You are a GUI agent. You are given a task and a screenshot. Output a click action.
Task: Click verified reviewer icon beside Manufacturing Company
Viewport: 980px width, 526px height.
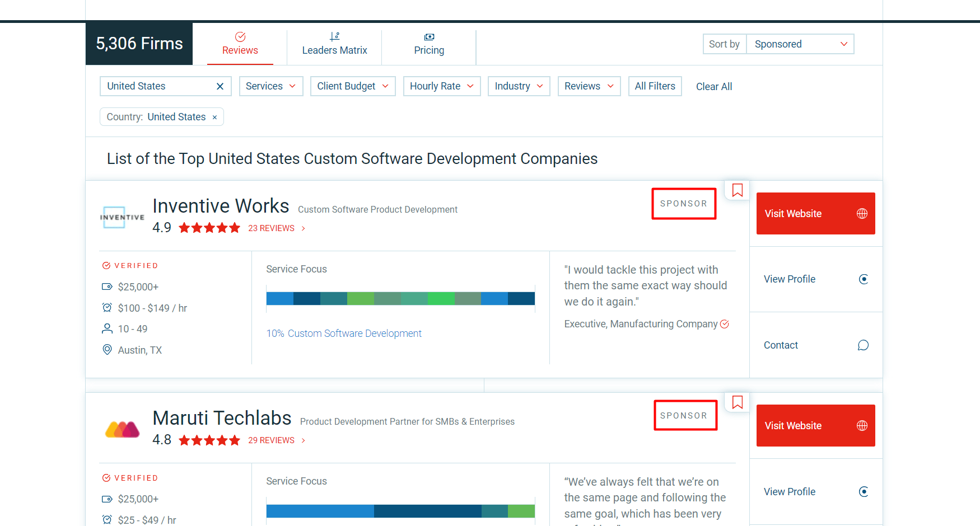pos(725,324)
